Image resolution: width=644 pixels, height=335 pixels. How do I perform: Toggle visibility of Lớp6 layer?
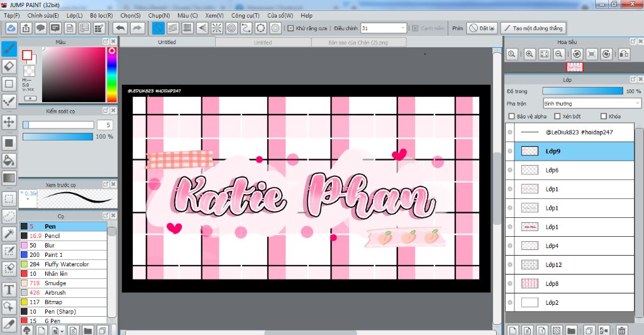[x=510, y=170]
